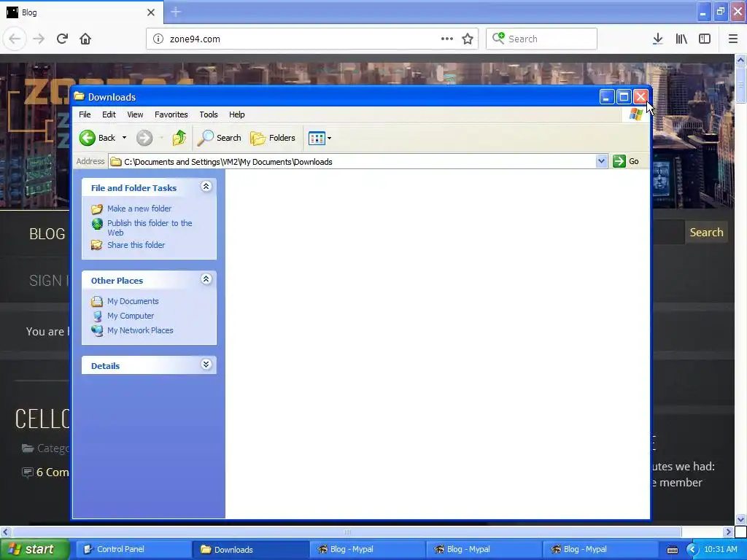Open the browser Library icon

point(681,39)
